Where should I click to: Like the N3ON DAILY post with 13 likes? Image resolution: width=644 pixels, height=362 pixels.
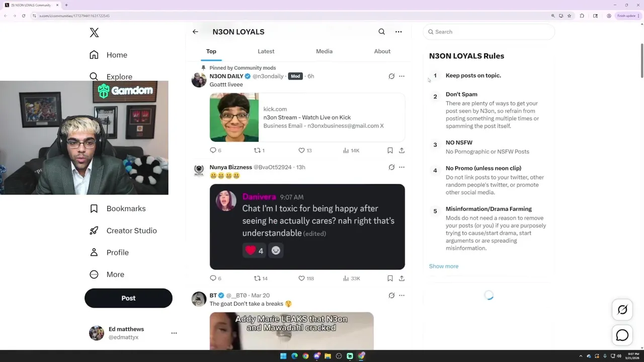[x=305, y=150]
